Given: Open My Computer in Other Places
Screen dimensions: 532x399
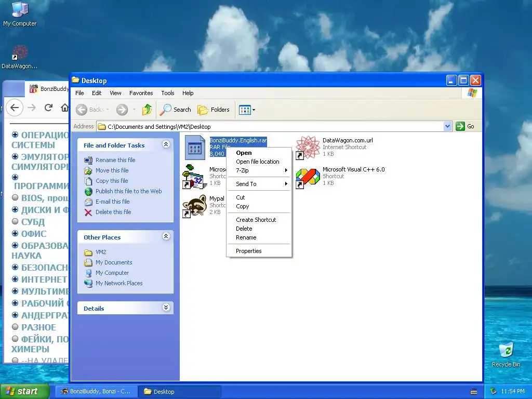Looking at the screenshot, I should click(112, 273).
